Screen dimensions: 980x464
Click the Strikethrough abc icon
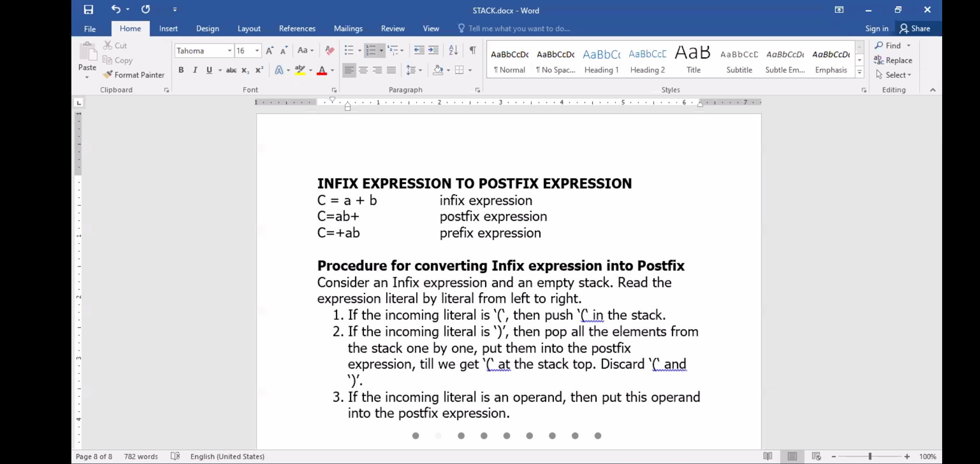click(x=231, y=70)
